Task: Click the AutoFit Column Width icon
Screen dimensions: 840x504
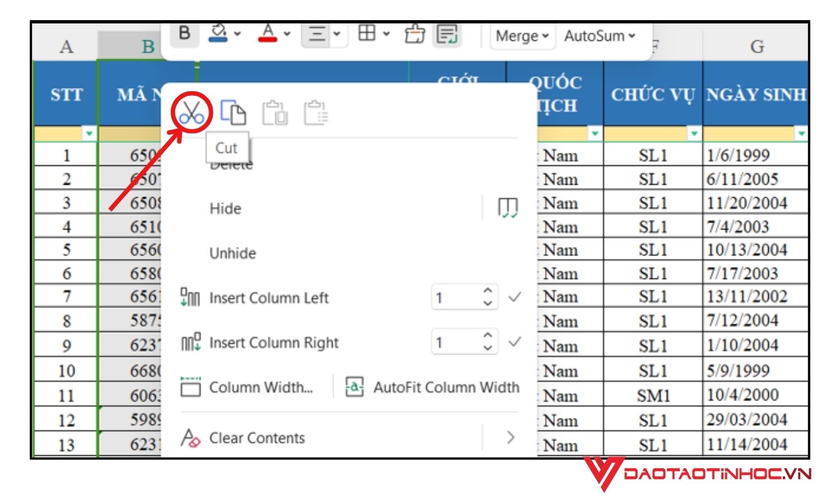Action: click(x=354, y=386)
